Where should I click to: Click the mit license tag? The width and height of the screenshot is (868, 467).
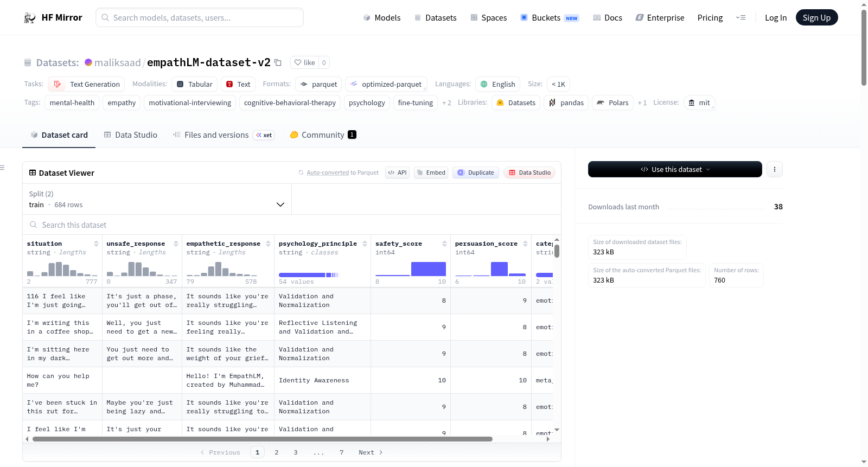699,103
